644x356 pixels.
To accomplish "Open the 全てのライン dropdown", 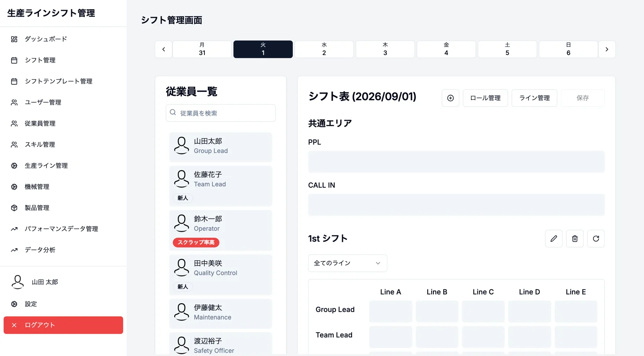I will coord(347,263).
